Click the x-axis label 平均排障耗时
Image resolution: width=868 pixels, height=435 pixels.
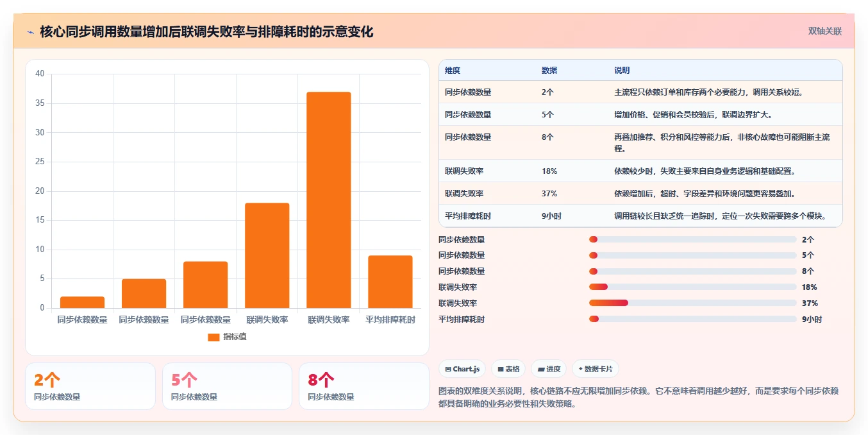pos(390,320)
